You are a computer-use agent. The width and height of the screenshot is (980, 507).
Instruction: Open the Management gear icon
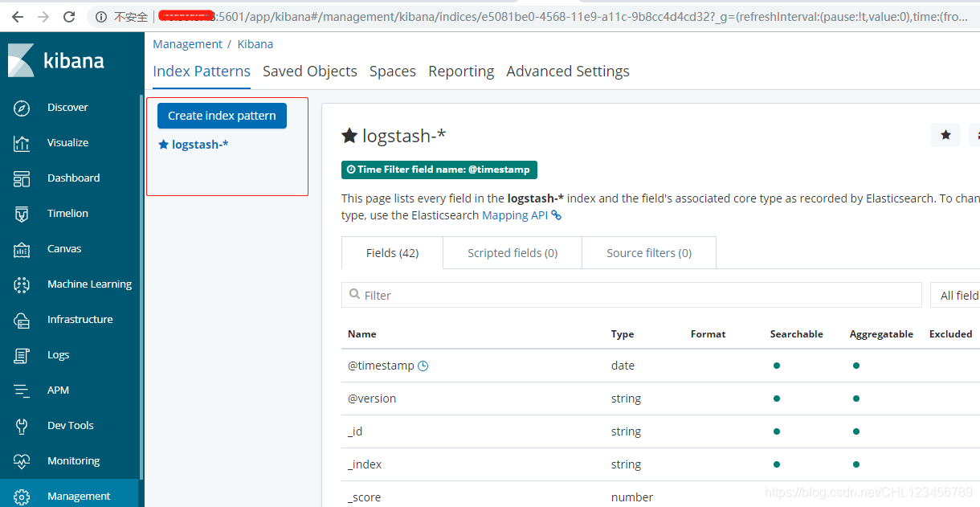[22, 497]
